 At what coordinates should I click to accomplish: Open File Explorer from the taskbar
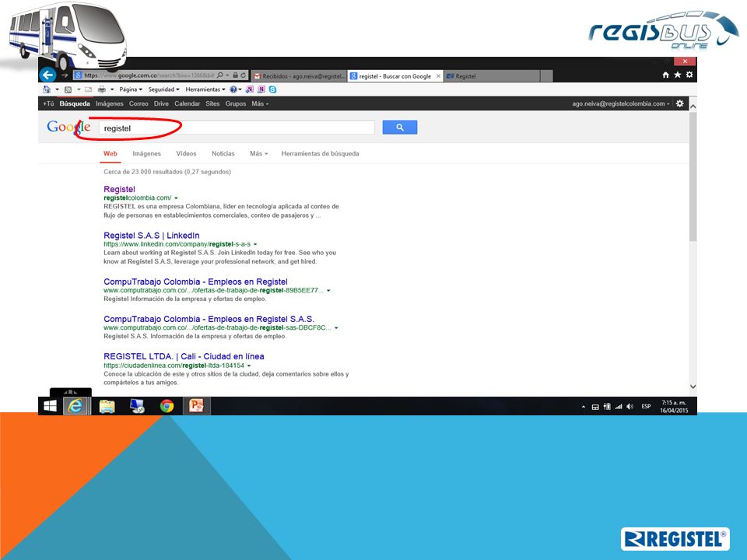[x=107, y=406]
